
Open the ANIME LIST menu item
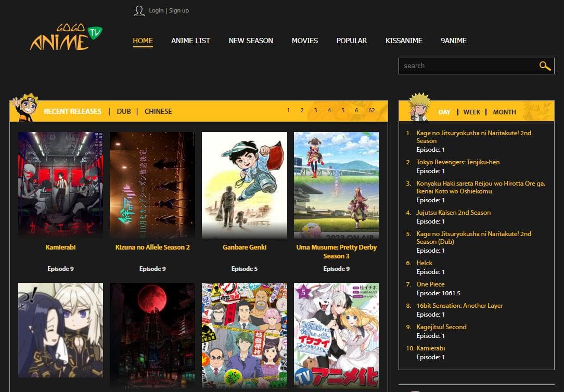(x=190, y=41)
